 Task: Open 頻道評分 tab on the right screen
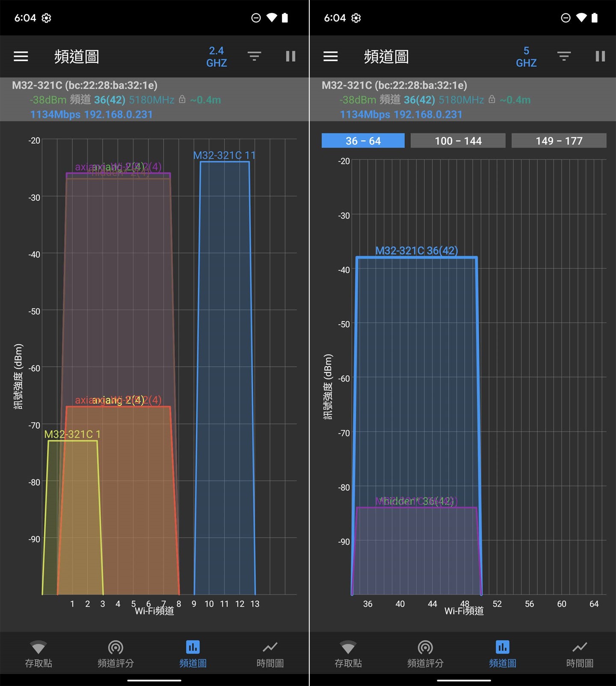point(425,653)
